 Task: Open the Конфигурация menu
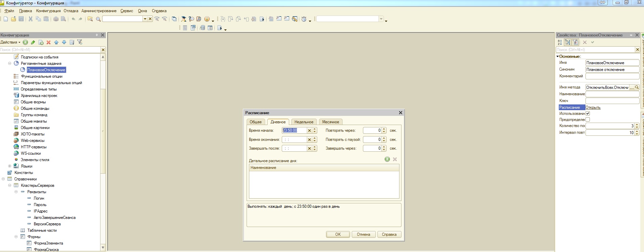[48, 11]
